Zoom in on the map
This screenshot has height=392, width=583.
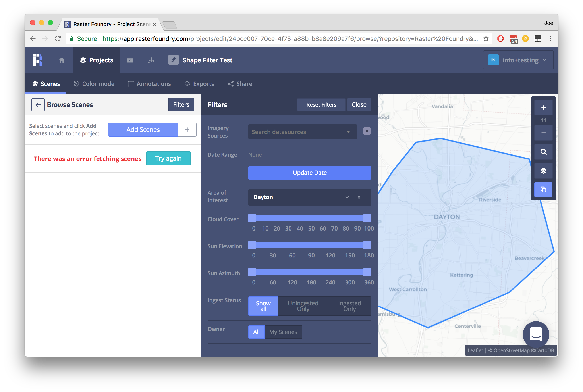click(x=543, y=108)
